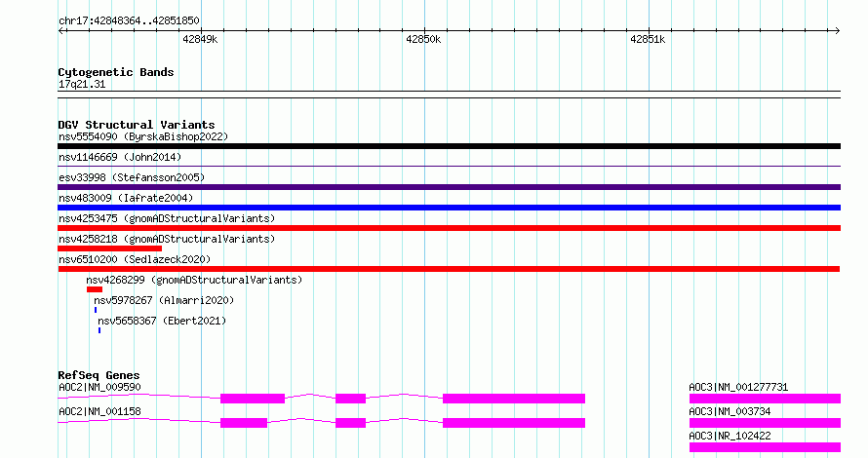Image resolution: width=868 pixels, height=458 pixels.
Task: Select the thin purple nsv1146669 line
Action: pyautogui.click(x=449, y=166)
